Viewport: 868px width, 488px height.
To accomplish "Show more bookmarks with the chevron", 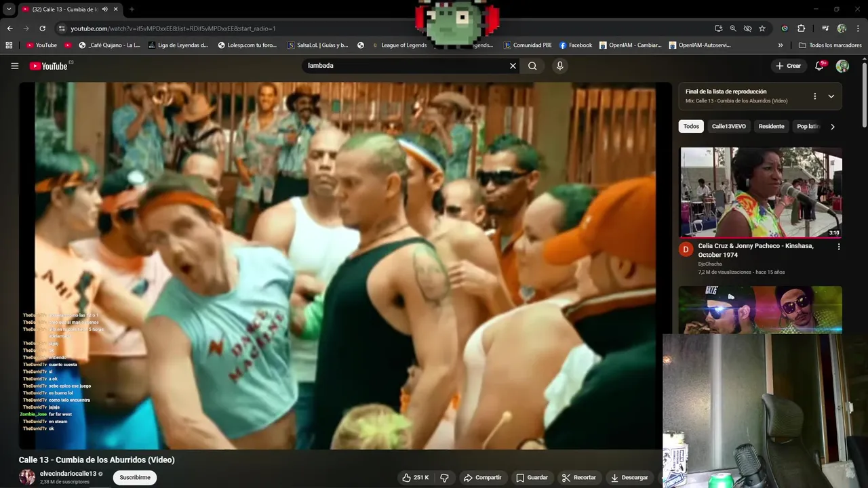I will click(x=781, y=45).
